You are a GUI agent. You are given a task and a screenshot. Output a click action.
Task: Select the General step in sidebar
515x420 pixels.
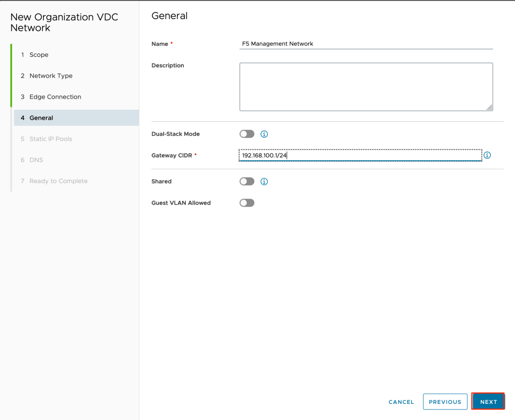coord(41,118)
